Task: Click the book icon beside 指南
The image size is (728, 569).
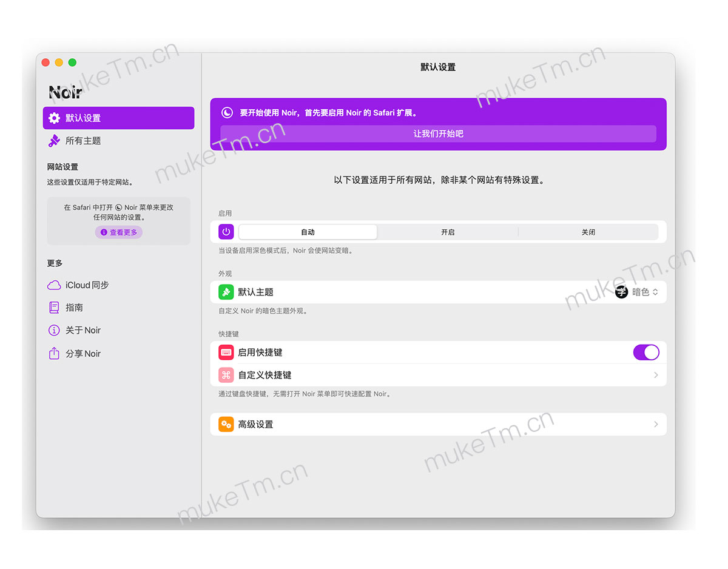Action: pos(54,308)
